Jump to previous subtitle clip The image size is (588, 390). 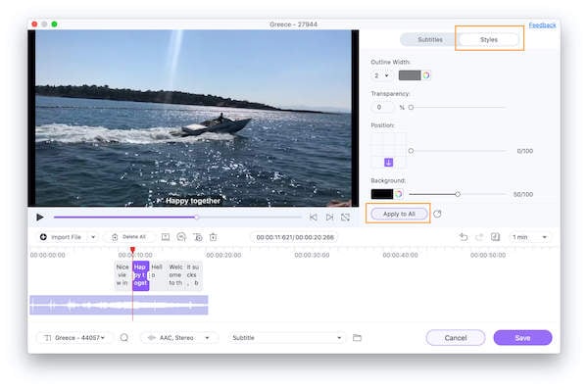314,218
